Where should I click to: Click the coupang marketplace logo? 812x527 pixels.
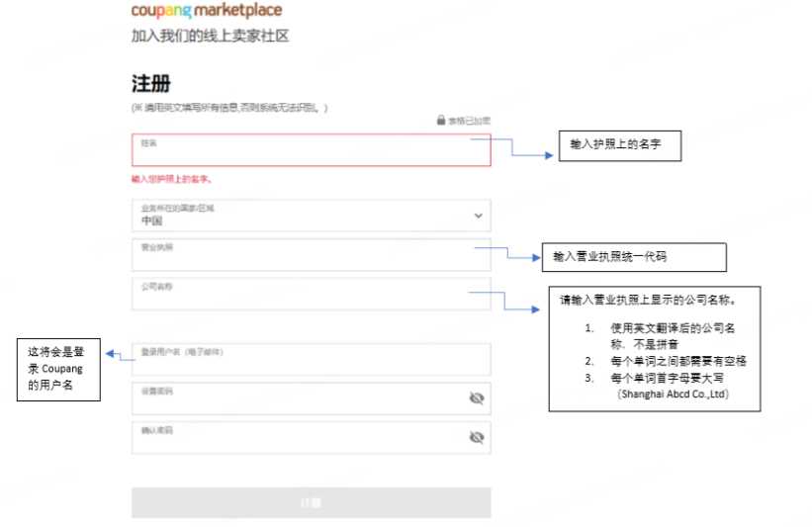click(207, 10)
